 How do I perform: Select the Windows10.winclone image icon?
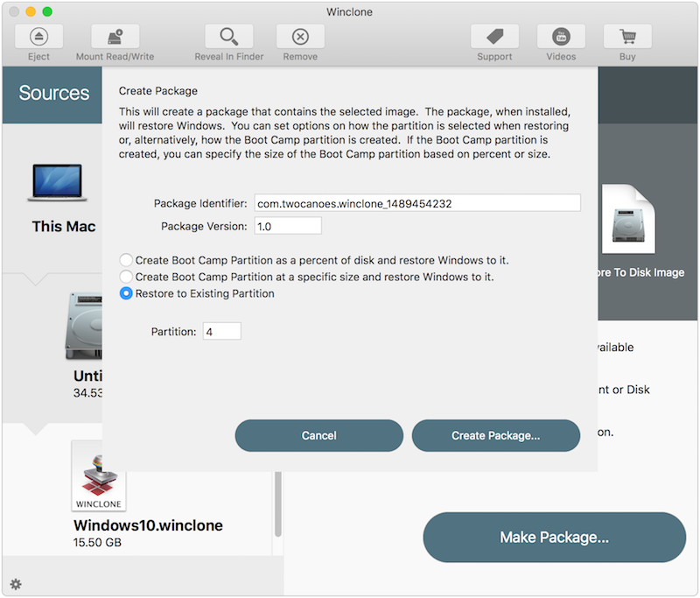(99, 476)
